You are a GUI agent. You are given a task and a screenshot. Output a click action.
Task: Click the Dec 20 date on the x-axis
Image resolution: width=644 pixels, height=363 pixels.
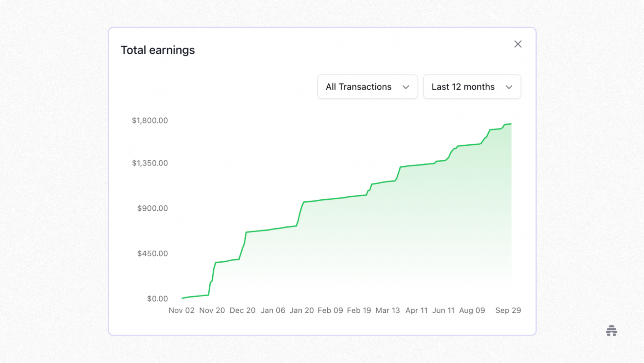242,310
